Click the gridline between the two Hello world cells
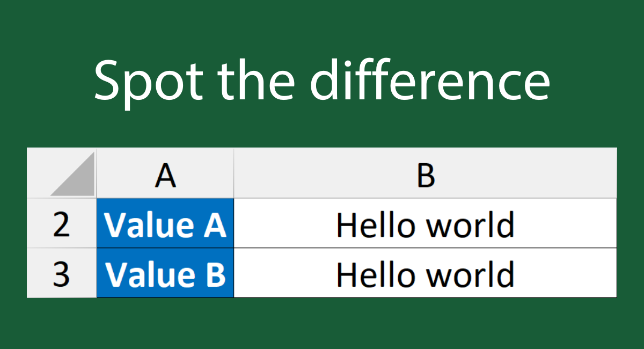 tap(425, 248)
